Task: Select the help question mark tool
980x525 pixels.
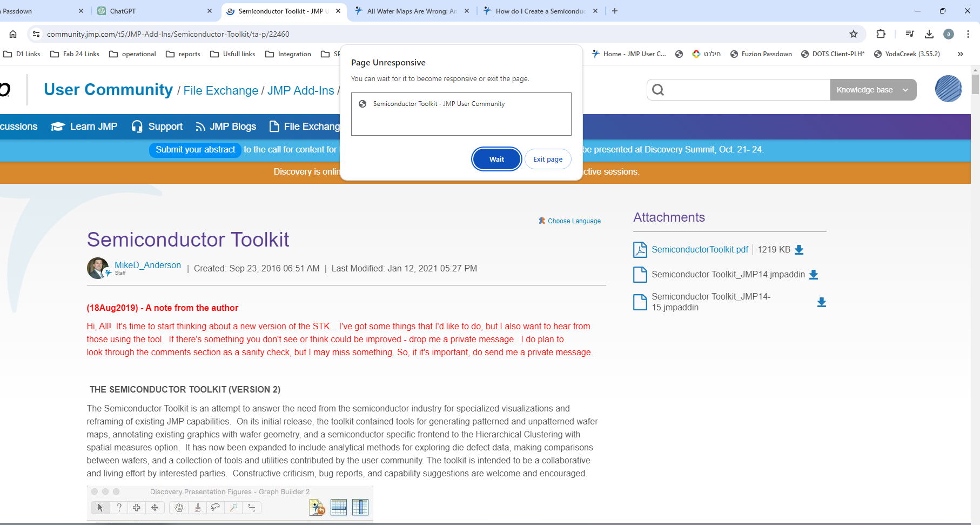Action: coord(119,508)
